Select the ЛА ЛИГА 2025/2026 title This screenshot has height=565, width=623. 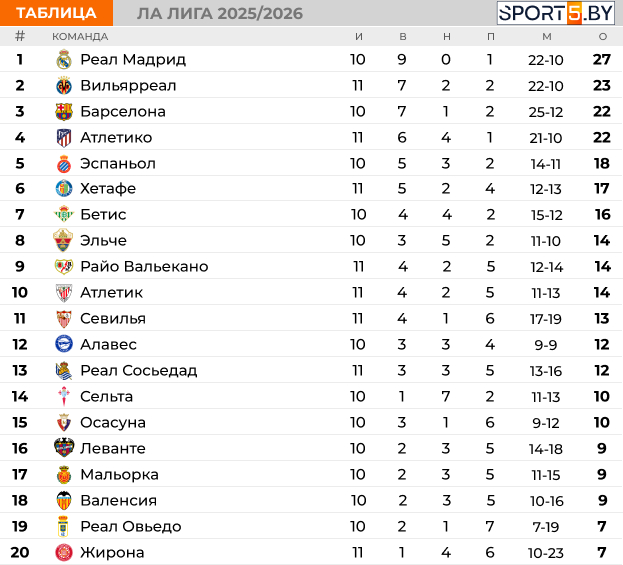[x=219, y=13]
